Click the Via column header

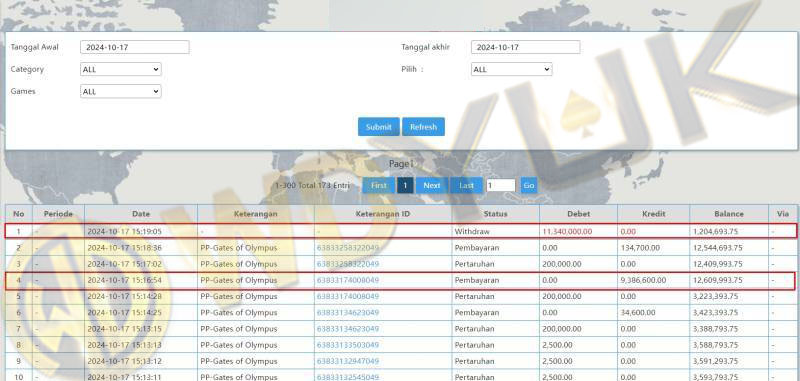(782, 214)
